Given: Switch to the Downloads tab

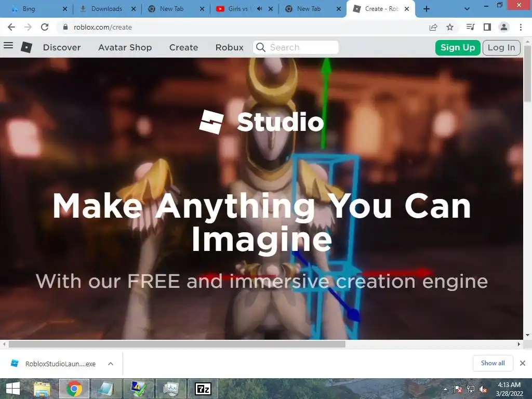Looking at the screenshot, I should [x=107, y=9].
